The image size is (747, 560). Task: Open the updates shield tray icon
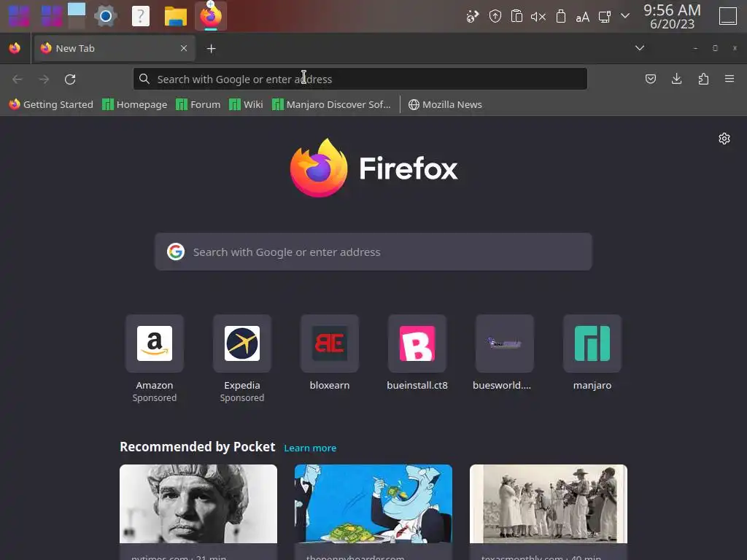point(495,17)
